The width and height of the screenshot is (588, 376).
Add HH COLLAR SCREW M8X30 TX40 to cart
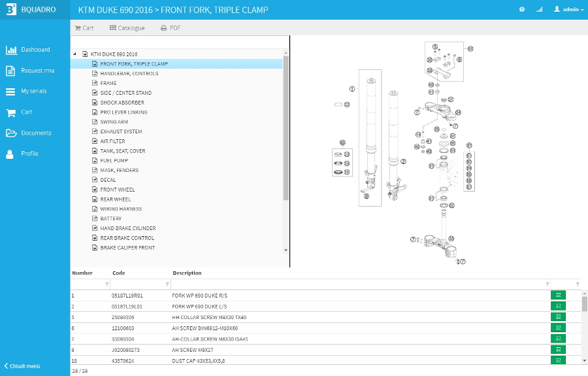click(558, 317)
